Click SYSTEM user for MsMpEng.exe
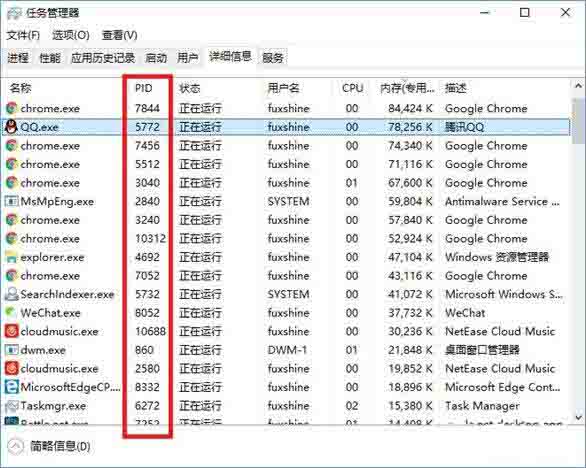Image resolution: width=586 pixels, height=468 pixels. coord(288,201)
